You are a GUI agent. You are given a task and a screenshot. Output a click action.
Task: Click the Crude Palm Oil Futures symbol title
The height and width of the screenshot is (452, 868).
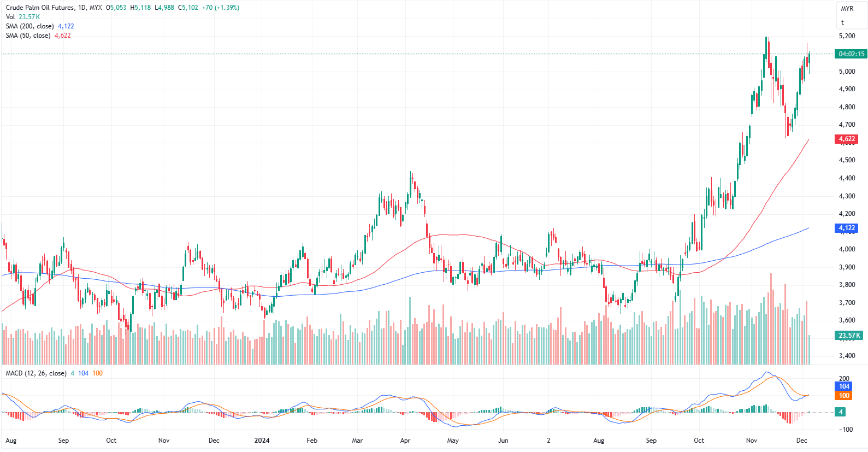click(40, 8)
